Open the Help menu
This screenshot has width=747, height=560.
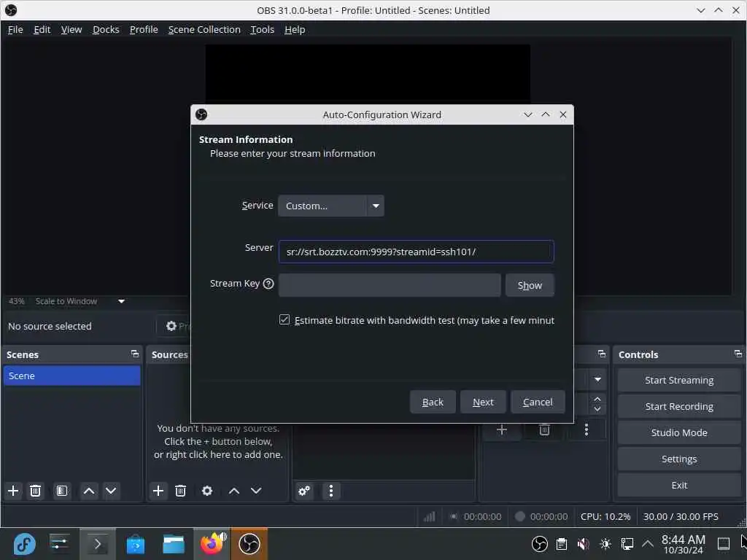click(295, 29)
